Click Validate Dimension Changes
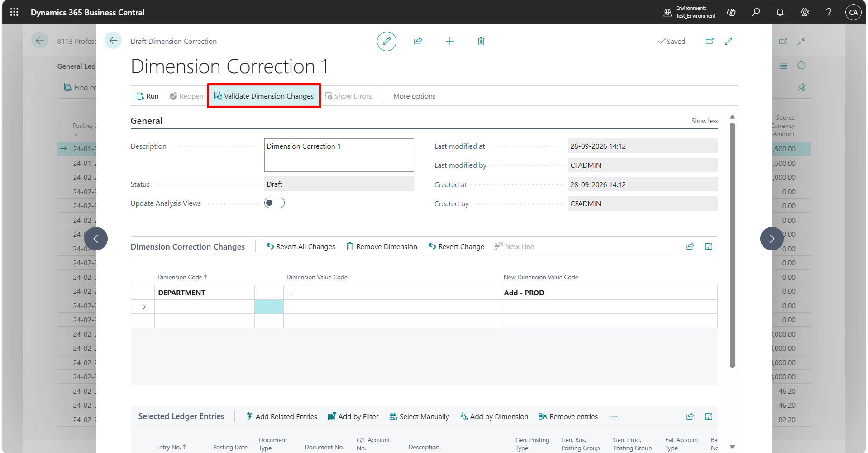Screen dimensions: 868x453 pos(264,96)
